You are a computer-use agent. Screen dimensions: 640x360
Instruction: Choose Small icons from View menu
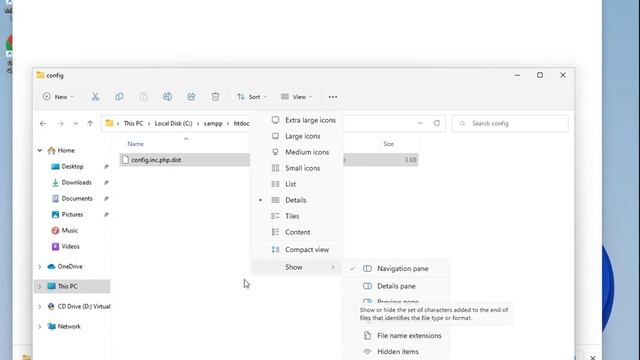pos(297,168)
